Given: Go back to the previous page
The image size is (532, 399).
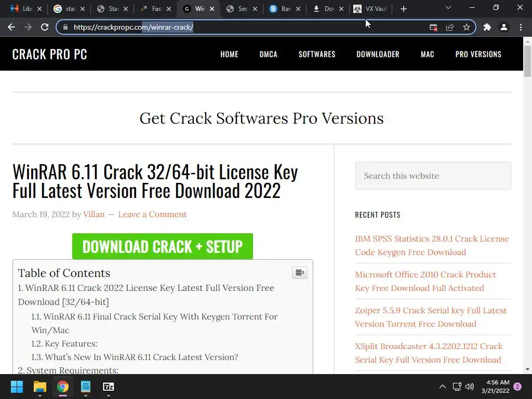Looking at the screenshot, I should [11, 27].
